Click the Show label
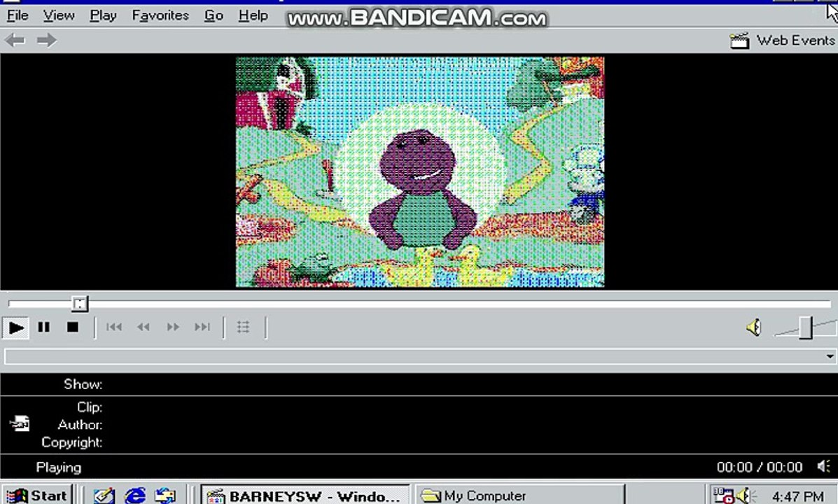The height and width of the screenshot is (504, 838). click(x=83, y=384)
